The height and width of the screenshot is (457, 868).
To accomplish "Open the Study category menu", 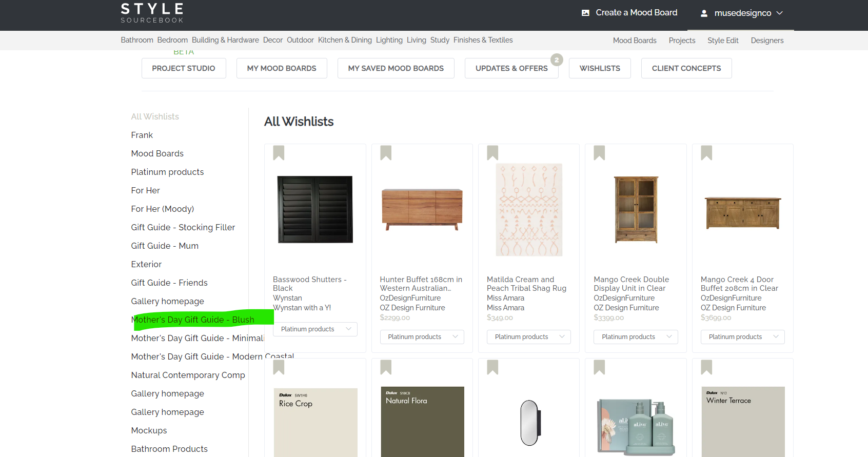I will tap(440, 40).
